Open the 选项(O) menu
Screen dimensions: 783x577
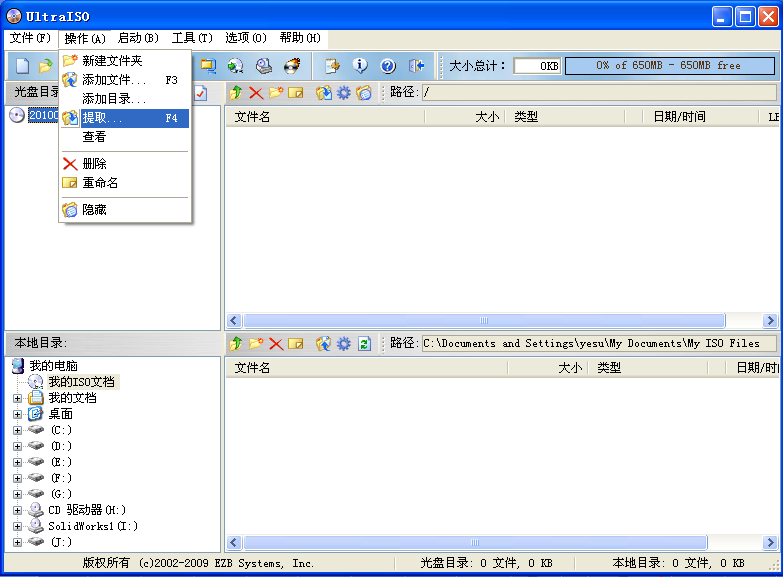coord(246,38)
